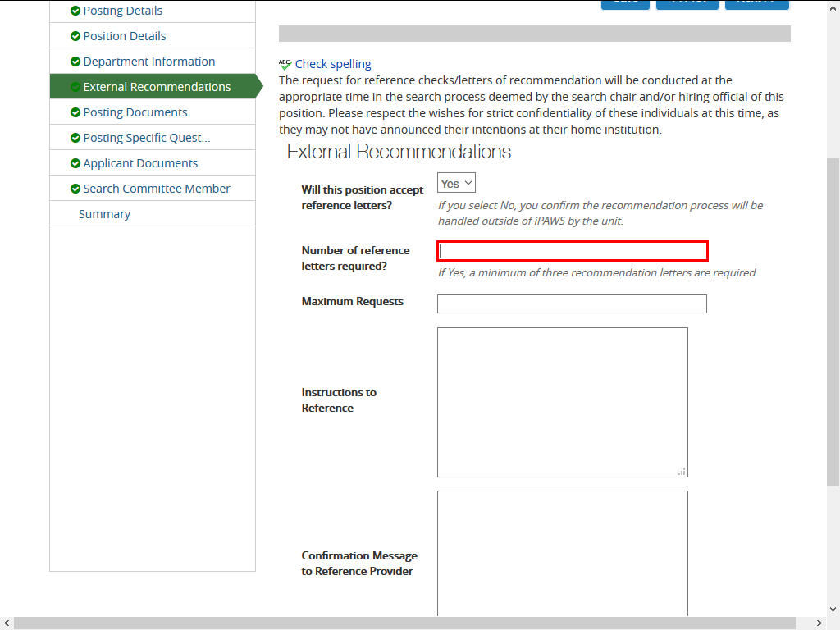The image size is (840, 630).
Task: Click resize handle of Instructions to Reference box
Action: pyautogui.click(x=682, y=472)
